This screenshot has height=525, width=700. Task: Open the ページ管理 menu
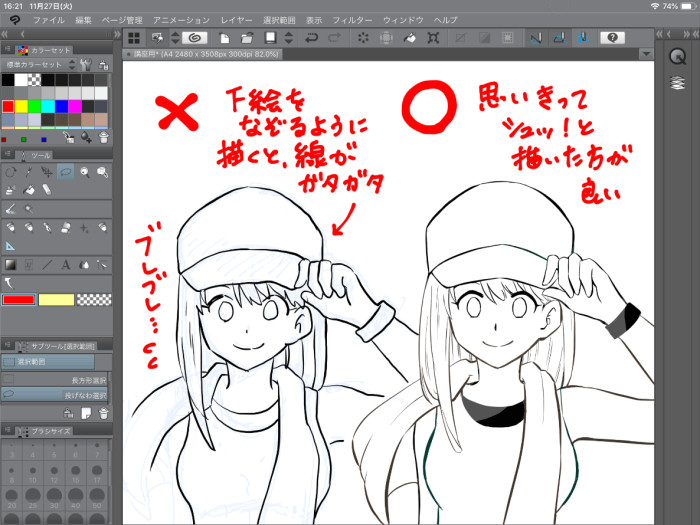(122, 20)
